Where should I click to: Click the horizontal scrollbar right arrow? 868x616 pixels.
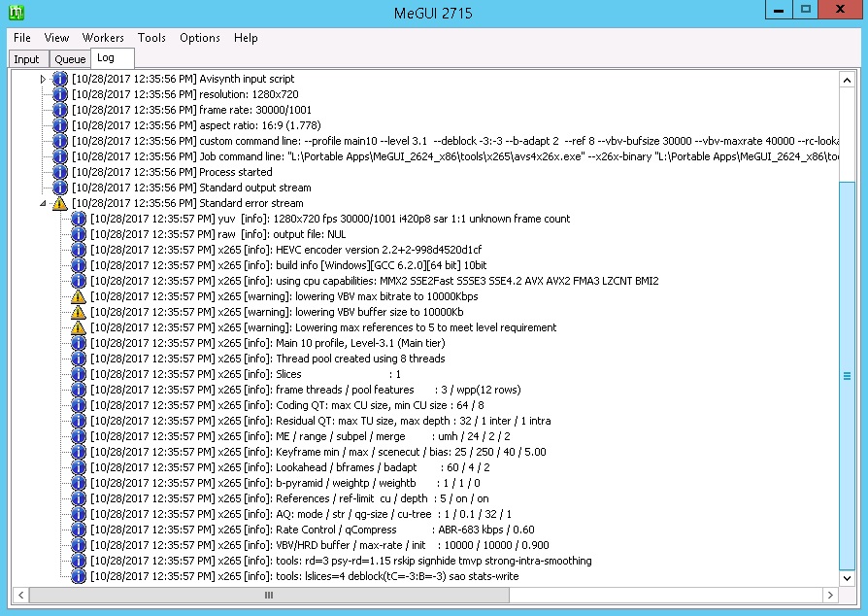coord(830,595)
